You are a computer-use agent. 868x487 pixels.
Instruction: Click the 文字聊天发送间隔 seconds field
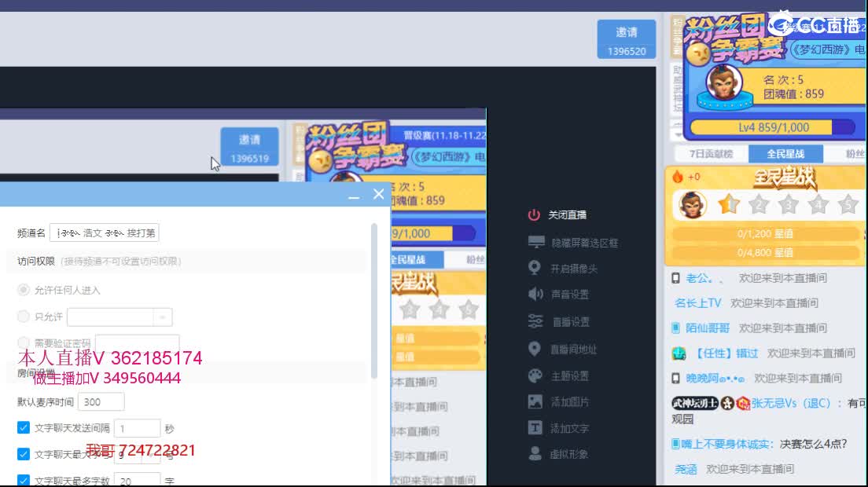(137, 428)
